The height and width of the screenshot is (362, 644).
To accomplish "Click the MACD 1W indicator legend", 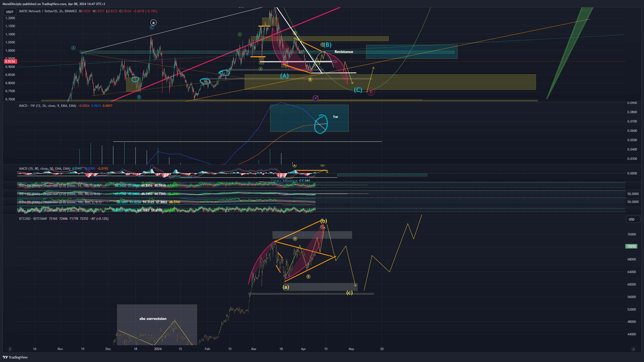I will click(x=47, y=106).
